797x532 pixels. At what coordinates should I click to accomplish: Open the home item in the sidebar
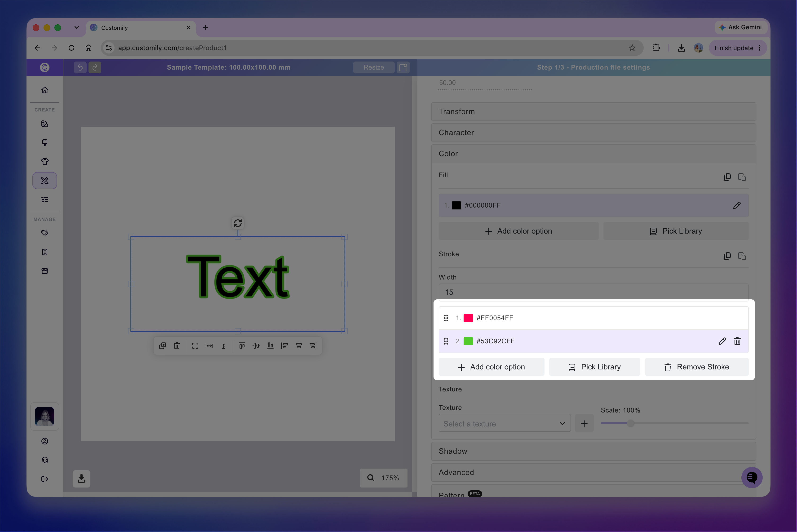45,90
